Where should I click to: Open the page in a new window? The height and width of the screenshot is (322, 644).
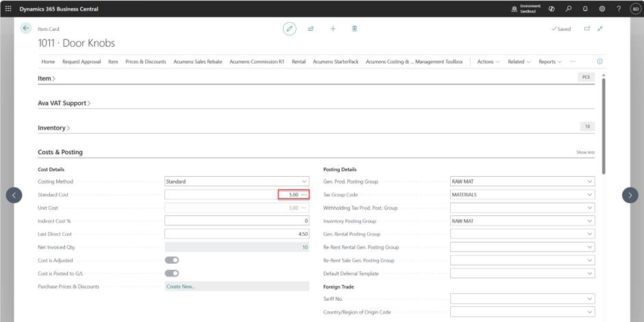[x=587, y=29]
